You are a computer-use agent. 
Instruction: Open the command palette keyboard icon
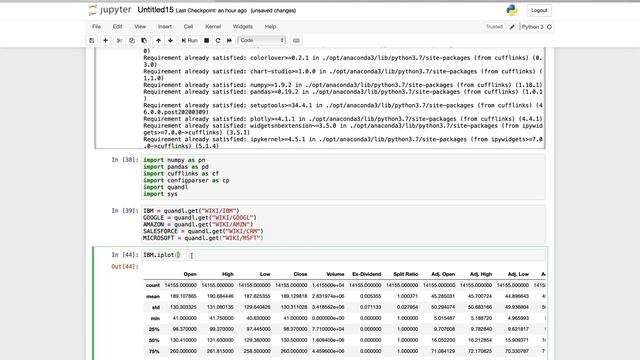[296, 40]
